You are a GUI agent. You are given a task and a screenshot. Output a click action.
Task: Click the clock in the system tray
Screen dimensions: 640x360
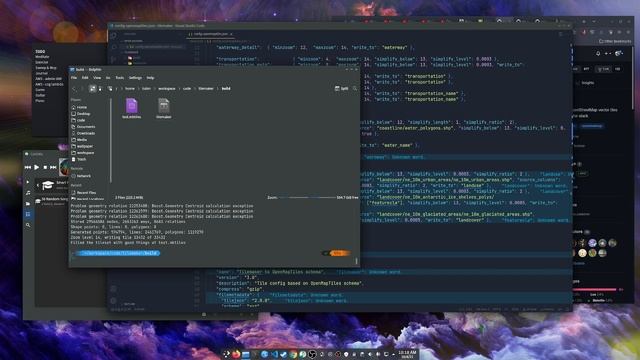pos(407,354)
